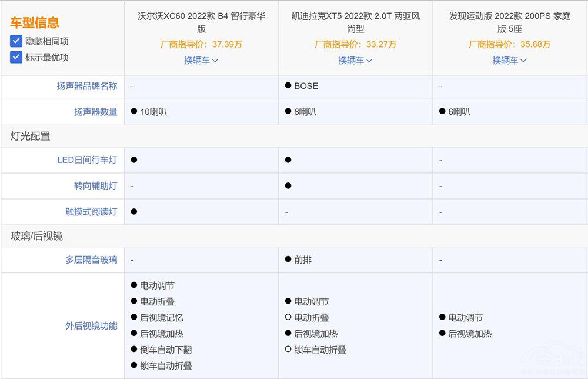Click the 外后视镜功能 row label

(x=91, y=325)
